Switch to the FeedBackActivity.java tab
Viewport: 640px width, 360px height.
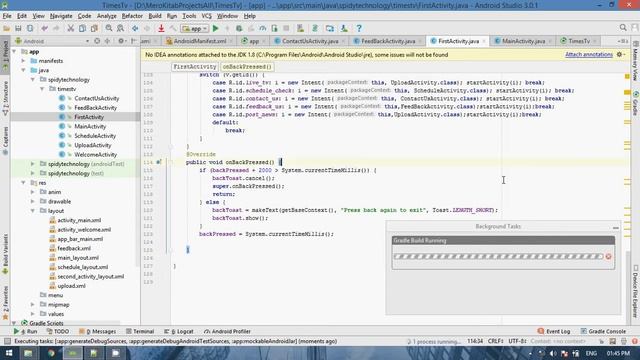click(388, 41)
